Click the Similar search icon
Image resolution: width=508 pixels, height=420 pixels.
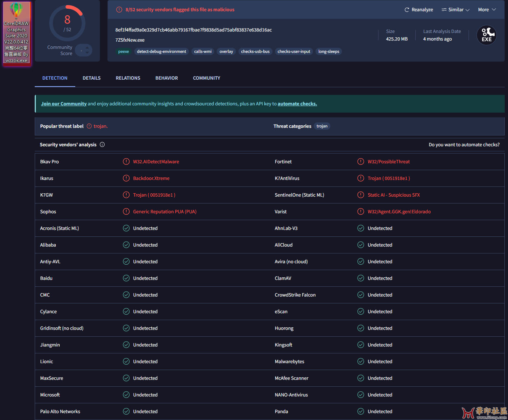tap(444, 10)
